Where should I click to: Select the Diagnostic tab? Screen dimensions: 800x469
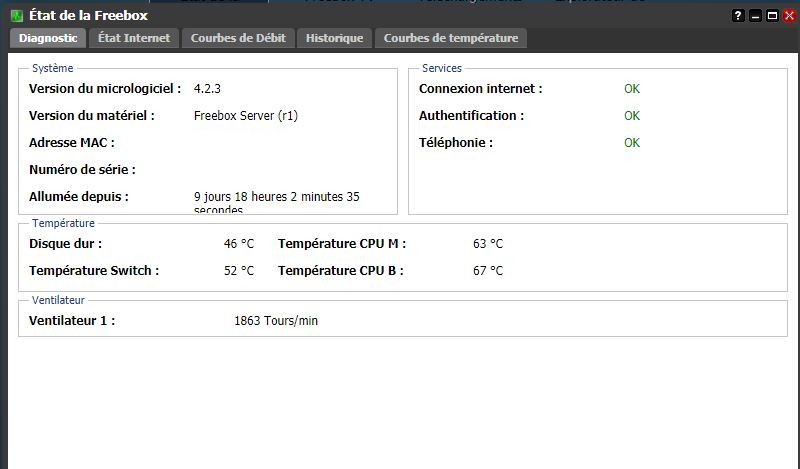click(48, 38)
